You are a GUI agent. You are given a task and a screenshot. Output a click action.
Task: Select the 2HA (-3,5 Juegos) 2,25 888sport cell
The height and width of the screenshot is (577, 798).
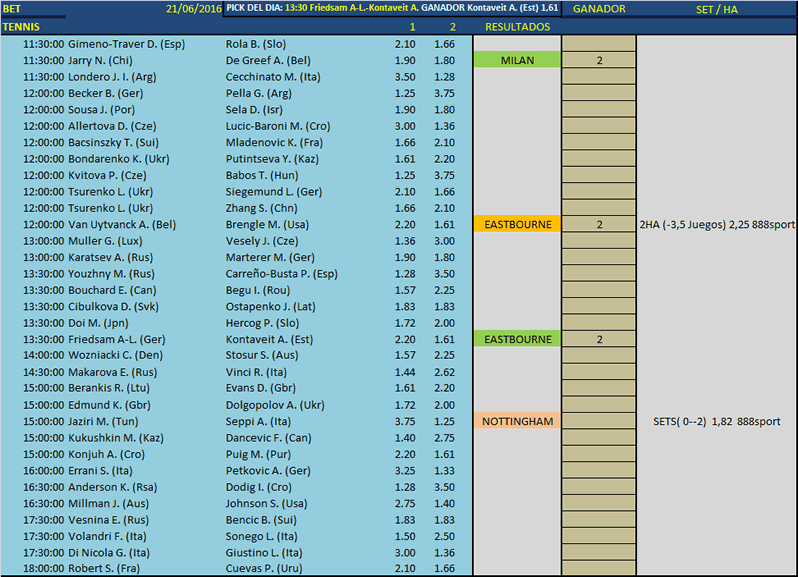tap(717, 224)
